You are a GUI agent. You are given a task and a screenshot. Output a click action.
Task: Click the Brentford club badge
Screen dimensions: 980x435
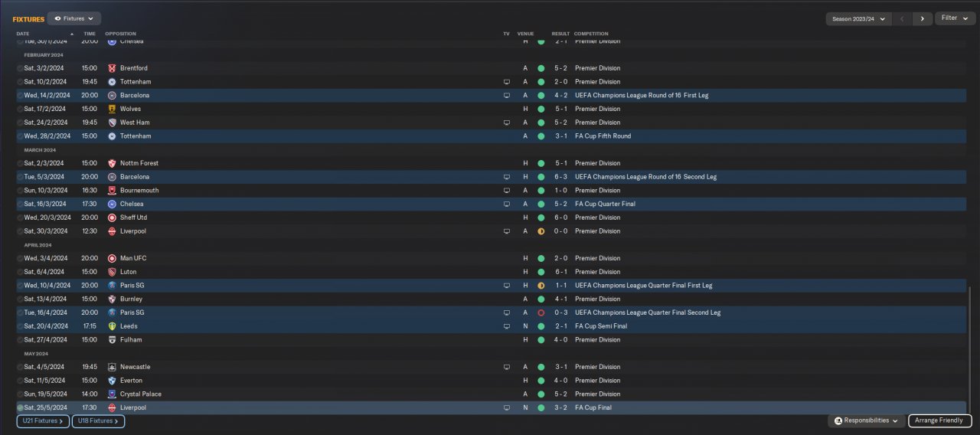tap(112, 68)
